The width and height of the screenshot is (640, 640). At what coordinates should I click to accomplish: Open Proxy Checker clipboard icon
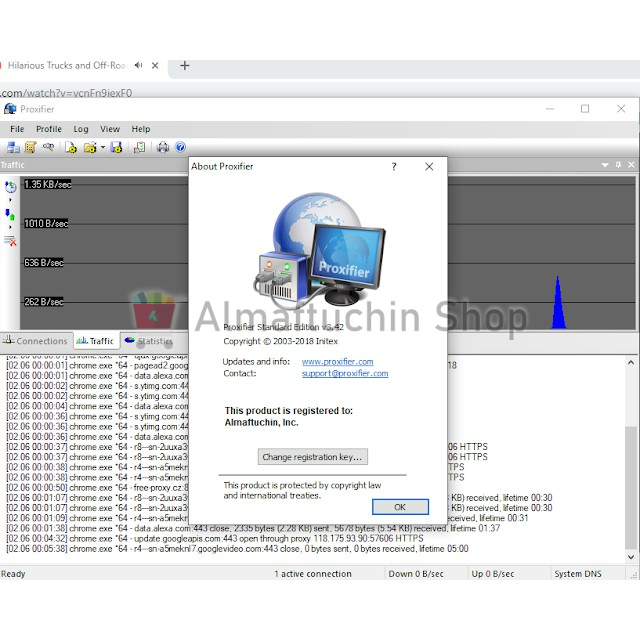pyautogui.click(x=140, y=147)
